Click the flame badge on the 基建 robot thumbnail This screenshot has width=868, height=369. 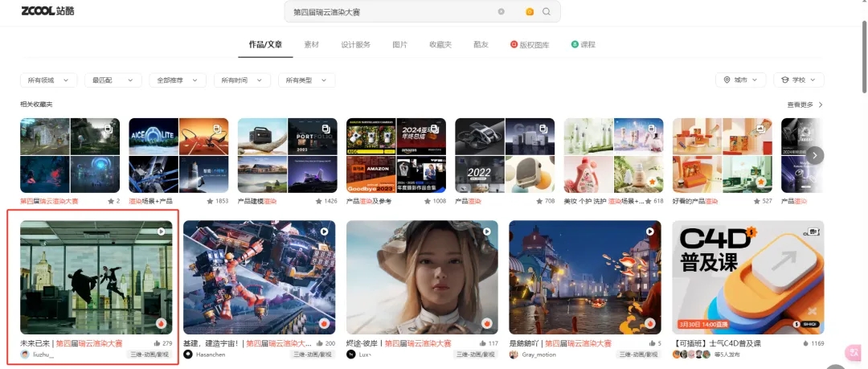coord(324,323)
